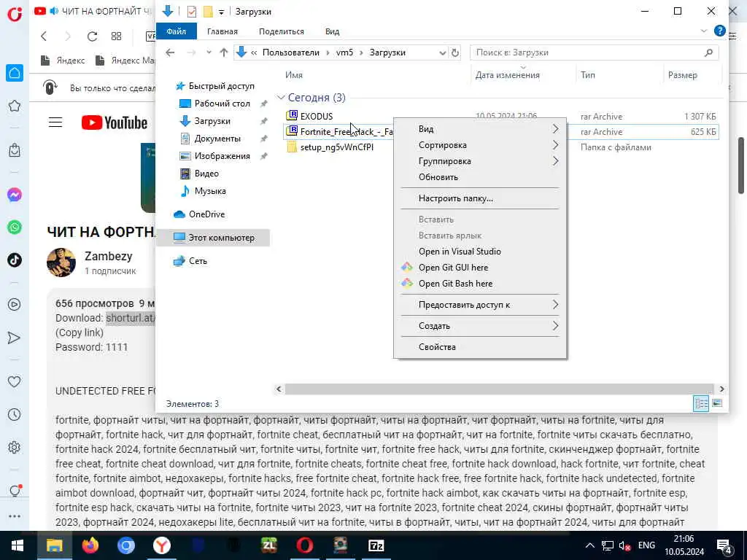
Task: Select Документы in navigation pane
Action: click(x=217, y=139)
